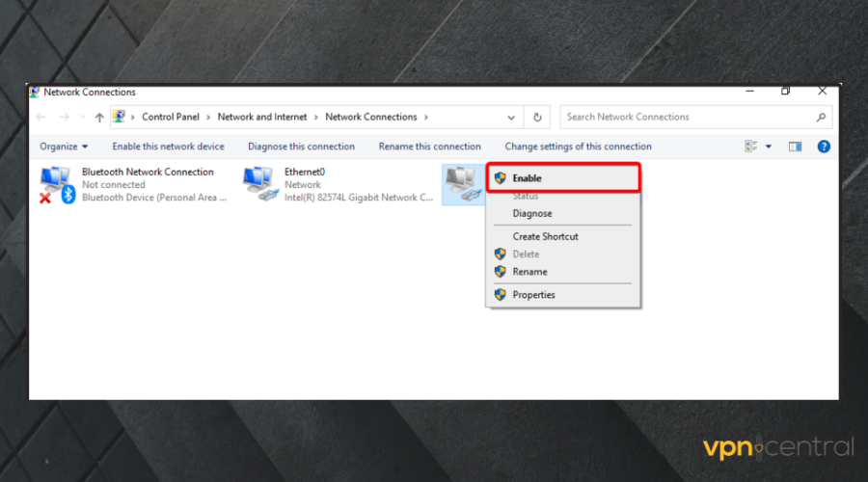This screenshot has width=868, height=482.
Task: Click the Up arrow navigation button
Action: (x=98, y=118)
